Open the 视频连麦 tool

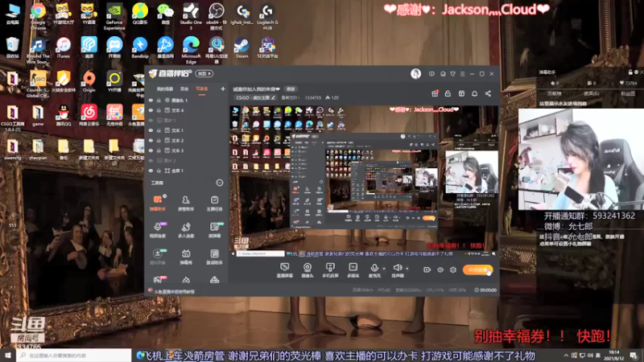coord(157,230)
